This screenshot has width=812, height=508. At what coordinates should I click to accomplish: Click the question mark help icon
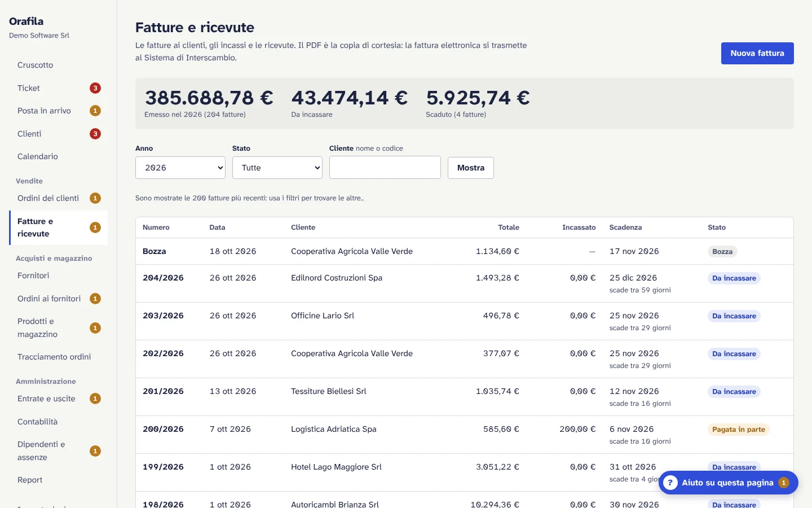pos(670,483)
